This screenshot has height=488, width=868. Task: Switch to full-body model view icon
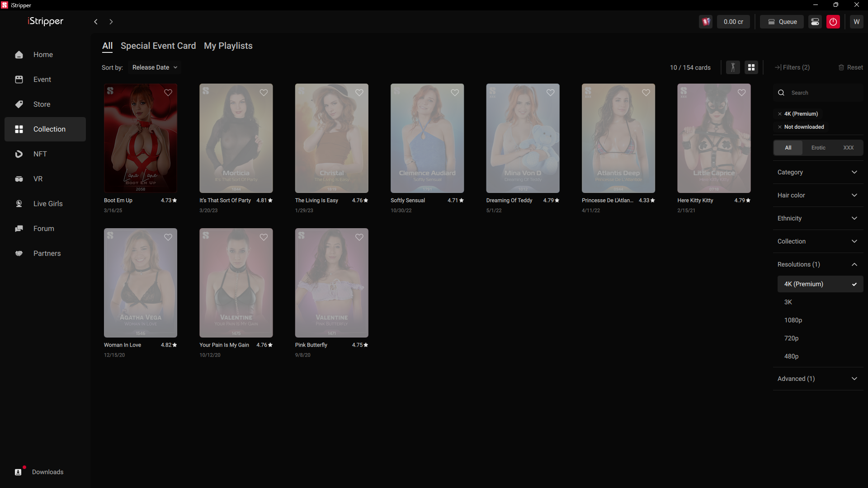coord(733,67)
